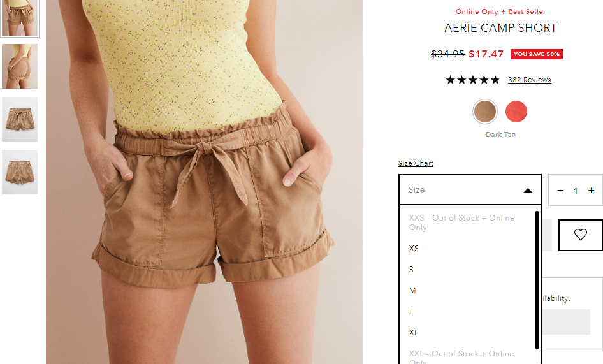Collapse Size dropdown using the arrow

pyautogui.click(x=528, y=191)
